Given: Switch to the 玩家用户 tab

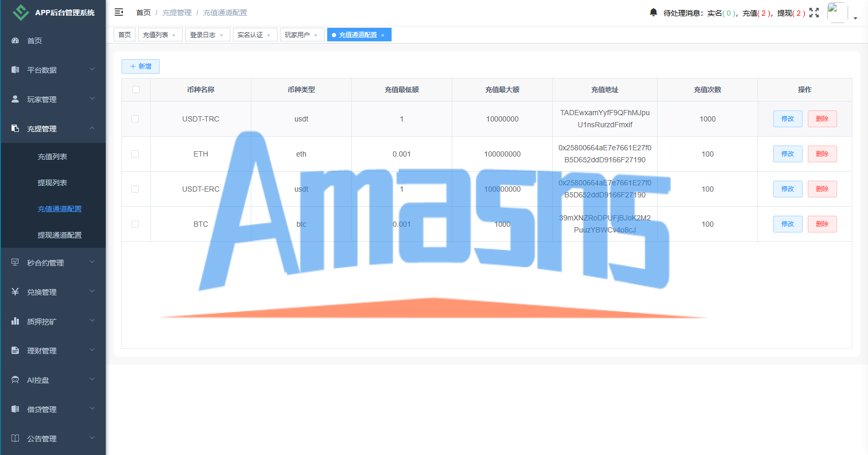Looking at the screenshot, I should [302, 35].
